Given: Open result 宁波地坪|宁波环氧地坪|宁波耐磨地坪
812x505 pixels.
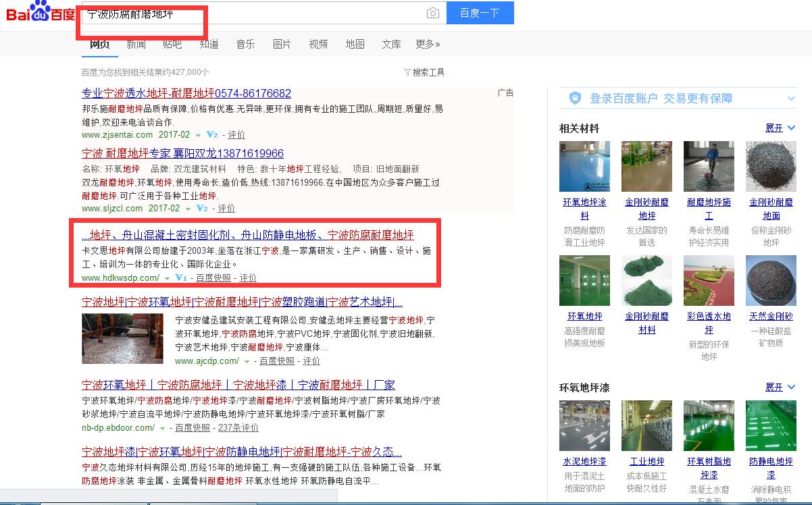Looking at the screenshot, I should 243,301.
